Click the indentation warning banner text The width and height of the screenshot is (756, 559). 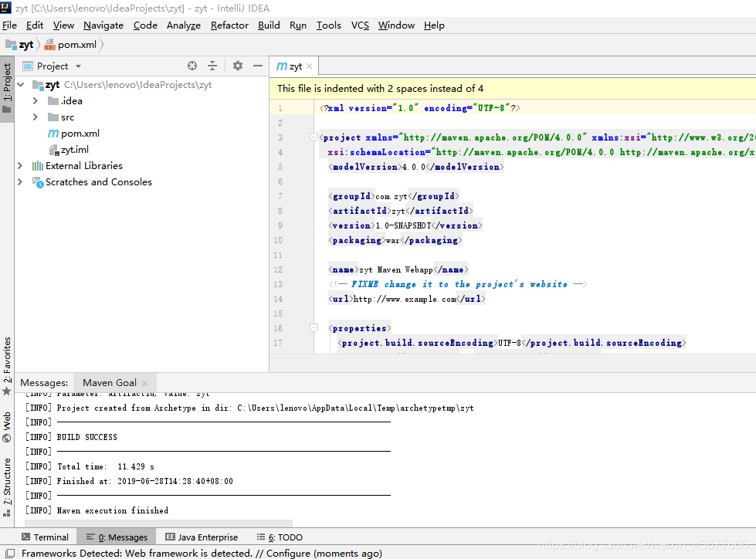(x=380, y=89)
